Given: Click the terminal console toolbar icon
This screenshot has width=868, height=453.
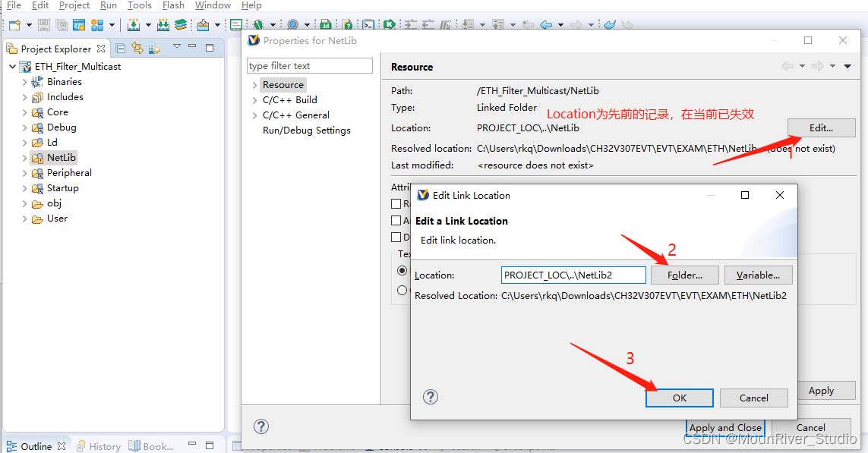Looking at the screenshot, I should pyautogui.click(x=368, y=25).
